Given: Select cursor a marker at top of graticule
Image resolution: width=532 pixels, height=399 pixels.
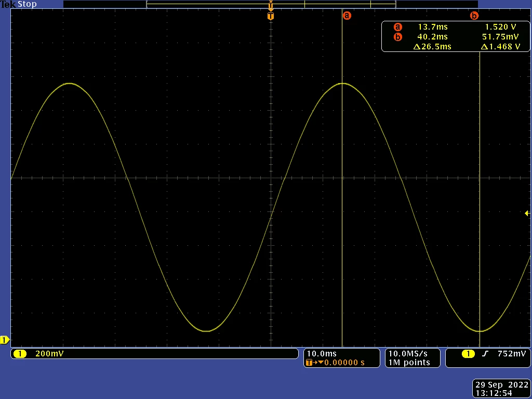Looking at the screenshot, I should [x=347, y=15].
